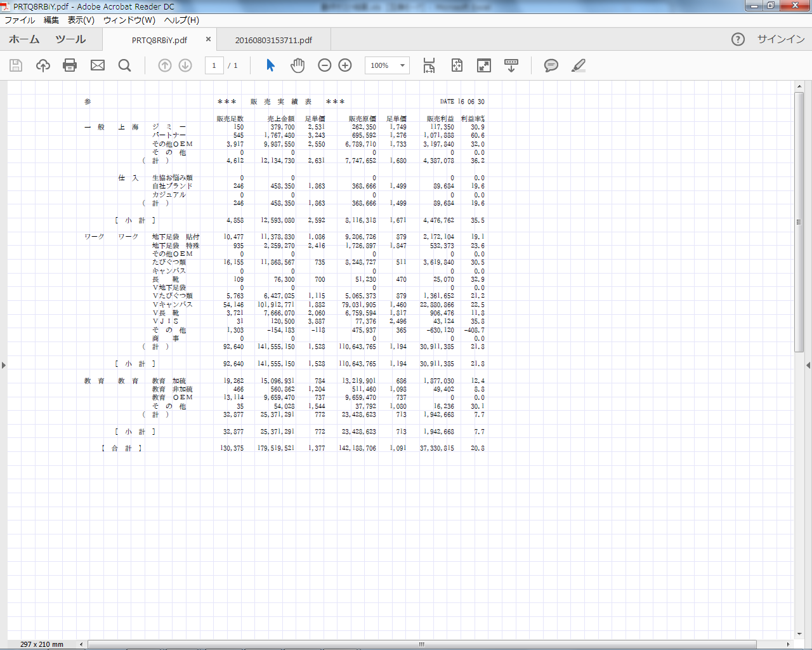Zoom in with the plus icon
The height and width of the screenshot is (650, 812).
click(x=345, y=65)
